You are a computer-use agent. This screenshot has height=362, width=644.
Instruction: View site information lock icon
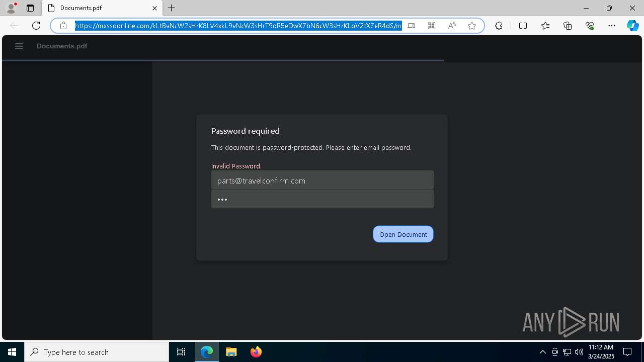pyautogui.click(x=63, y=26)
